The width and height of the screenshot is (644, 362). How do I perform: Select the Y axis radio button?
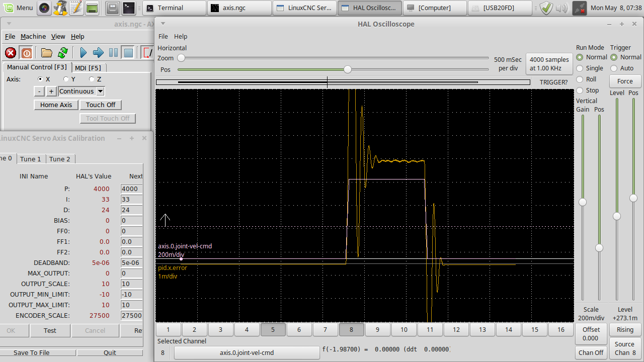pyautogui.click(x=66, y=79)
